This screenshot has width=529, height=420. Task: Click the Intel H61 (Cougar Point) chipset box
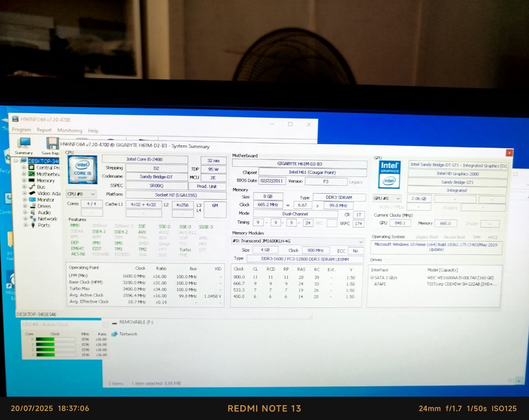click(312, 172)
